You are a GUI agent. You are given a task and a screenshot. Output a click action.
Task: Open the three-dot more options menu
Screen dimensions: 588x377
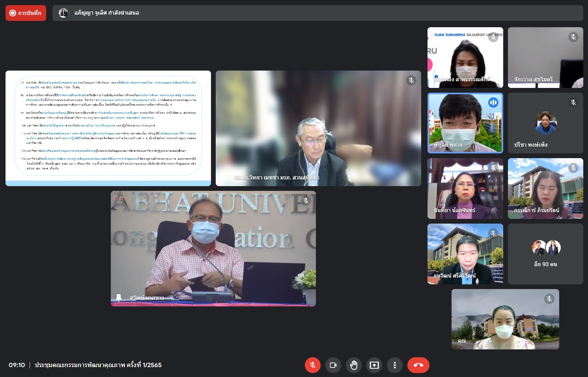tap(395, 365)
